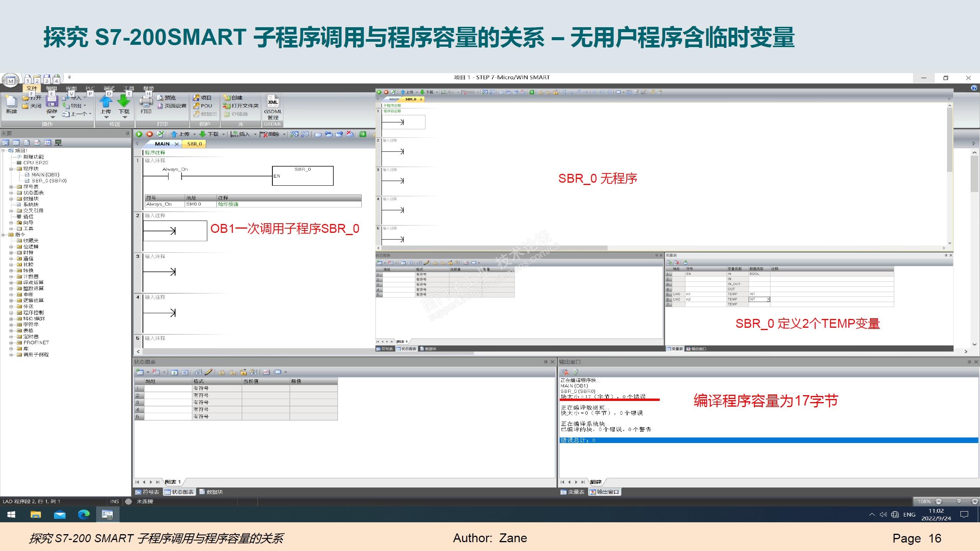Click the pencil write icon in 状态图表 toolbar
The height and width of the screenshot is (551, 980).
point(208,372)
